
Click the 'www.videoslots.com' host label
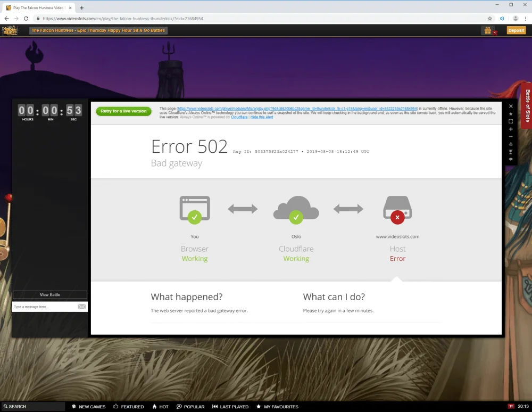397,236
